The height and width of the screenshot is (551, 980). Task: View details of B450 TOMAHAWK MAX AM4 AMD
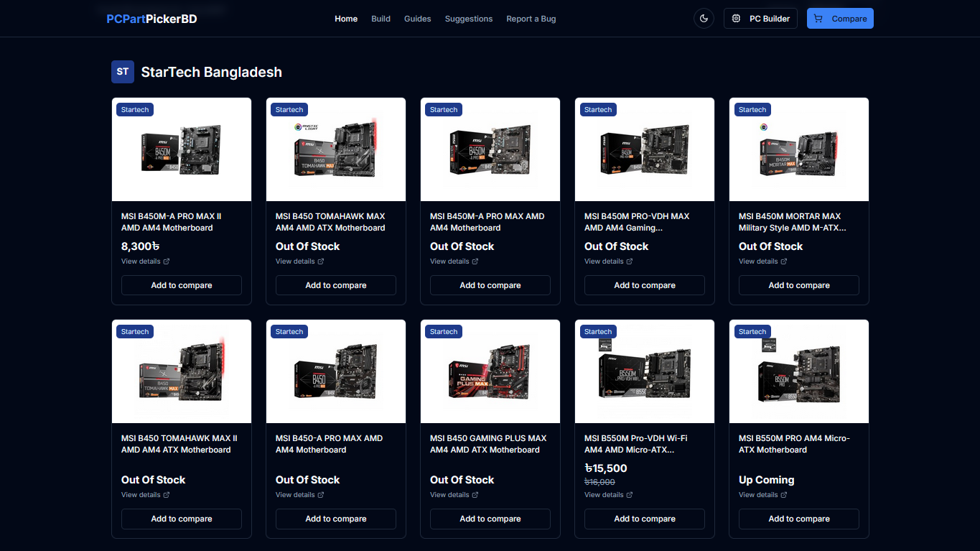(300, 261)
